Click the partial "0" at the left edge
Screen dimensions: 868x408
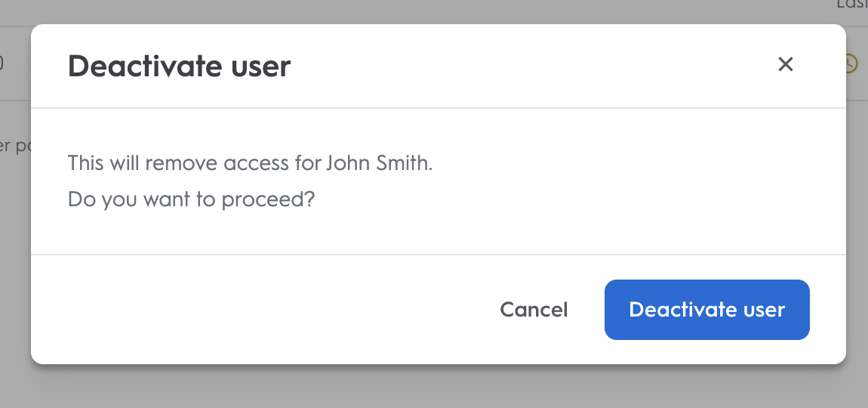click(2, 64)
